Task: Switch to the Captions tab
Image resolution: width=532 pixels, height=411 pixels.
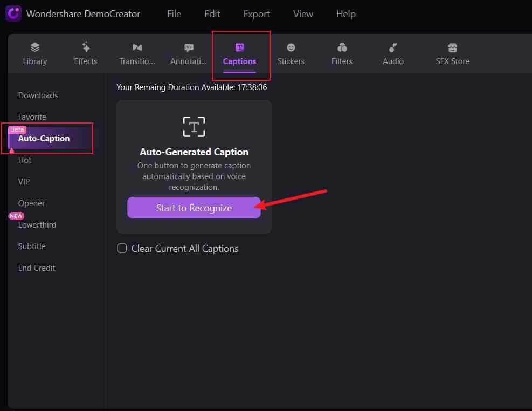Action: 240,54
